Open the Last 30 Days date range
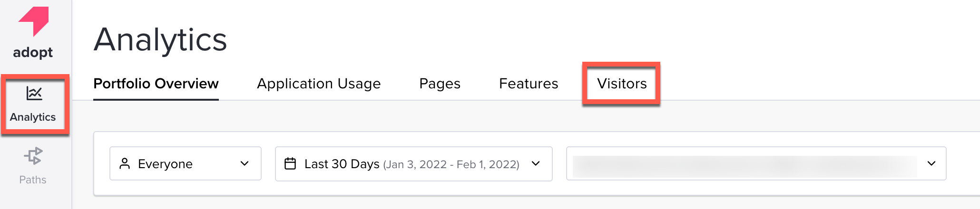 414,164
